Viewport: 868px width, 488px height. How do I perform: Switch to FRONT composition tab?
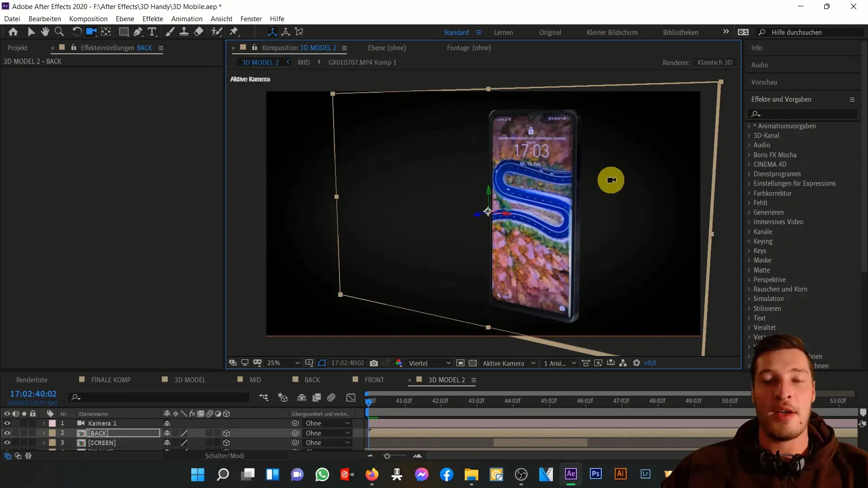(x=374, y=380)
